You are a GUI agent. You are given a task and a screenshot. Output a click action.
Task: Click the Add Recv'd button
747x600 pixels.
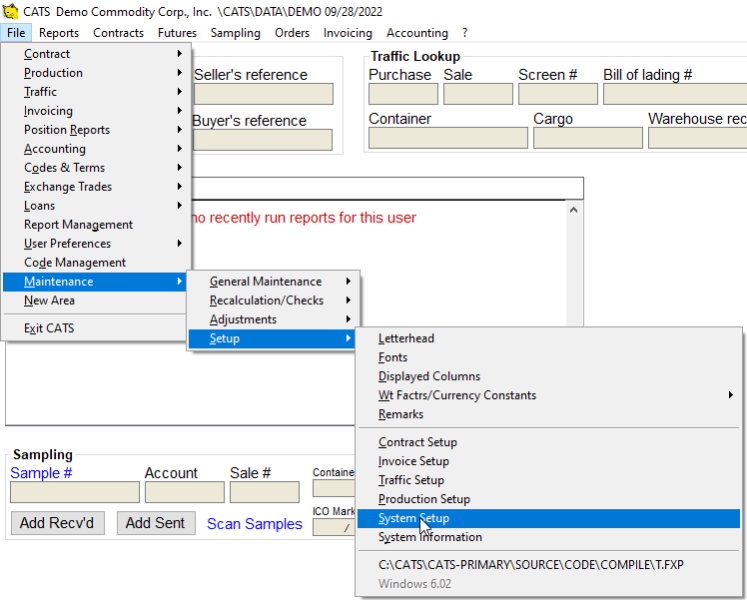pyautogui.click(x=57, y=523)
